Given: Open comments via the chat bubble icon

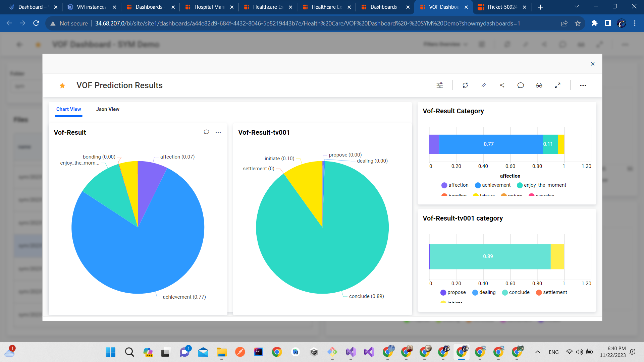Looking at the screenshot, I should [x=520, y=85].
